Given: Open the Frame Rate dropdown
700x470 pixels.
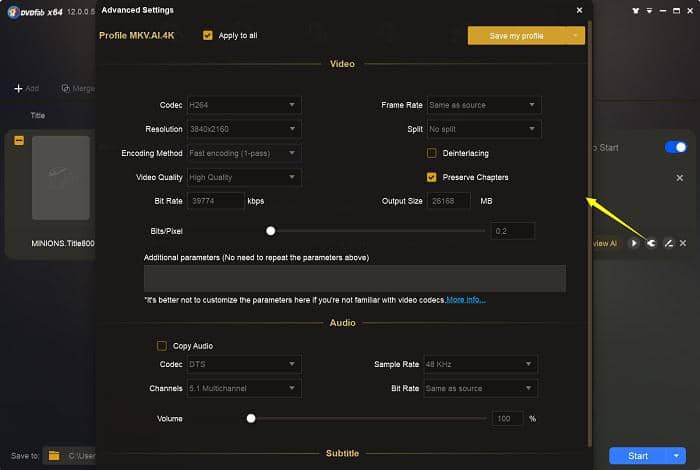Looking at the screenshot, I should pyautogui.click(x=484, y=105).
